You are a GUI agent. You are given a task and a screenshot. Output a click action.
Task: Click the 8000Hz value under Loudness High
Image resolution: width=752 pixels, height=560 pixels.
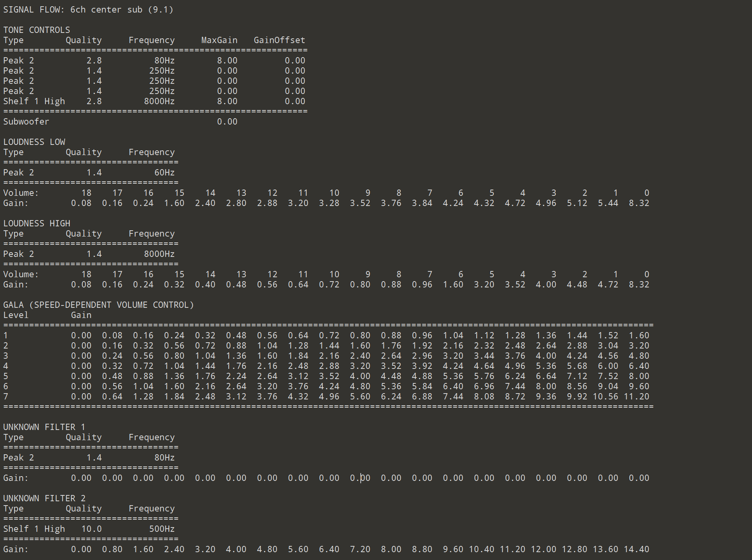pos(159,254)
